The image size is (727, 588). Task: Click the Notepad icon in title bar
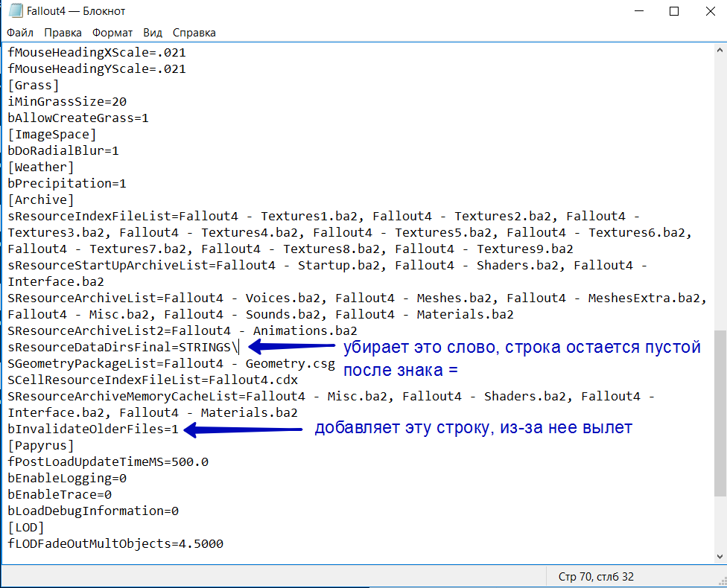tap(16, 10)
